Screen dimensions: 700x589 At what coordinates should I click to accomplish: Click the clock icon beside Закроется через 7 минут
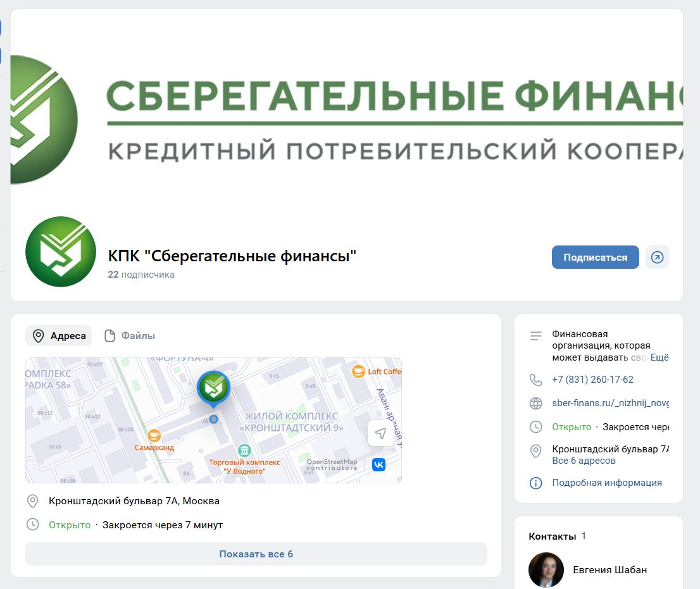tap(32, 524)
